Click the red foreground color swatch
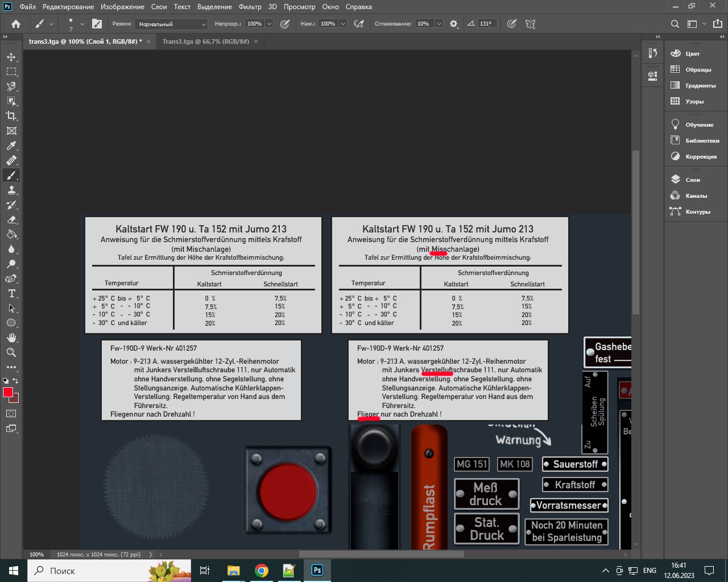 pos(8,393)
